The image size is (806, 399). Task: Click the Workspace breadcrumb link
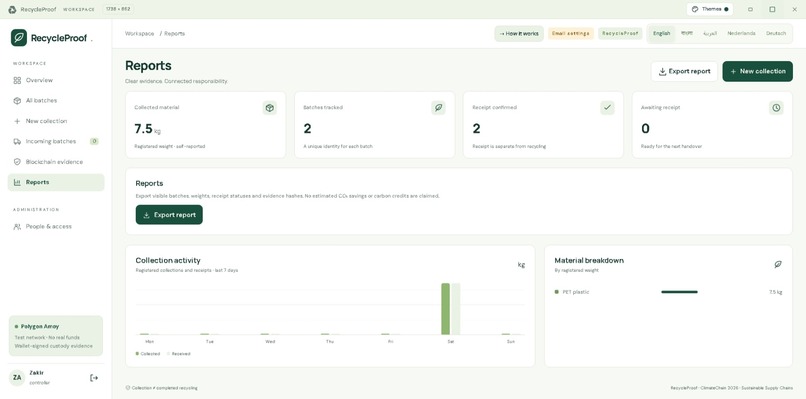139,33
